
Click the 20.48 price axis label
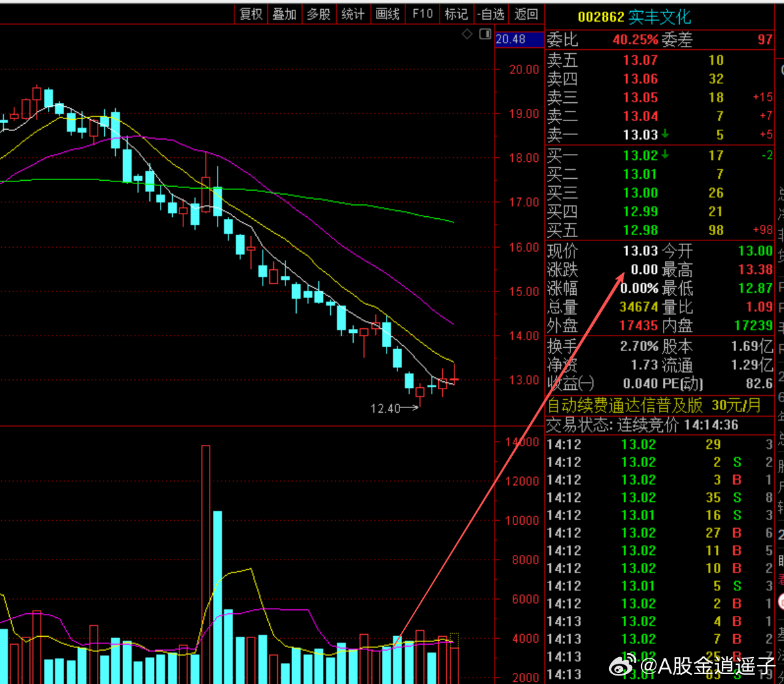click(x=519, y=39)
